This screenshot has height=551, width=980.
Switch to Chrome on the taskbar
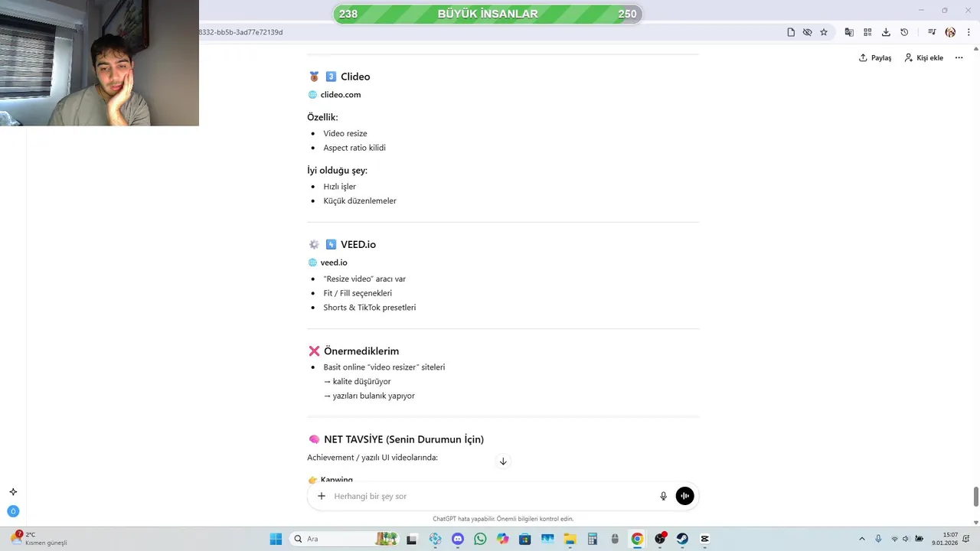(x=637, y=539)
